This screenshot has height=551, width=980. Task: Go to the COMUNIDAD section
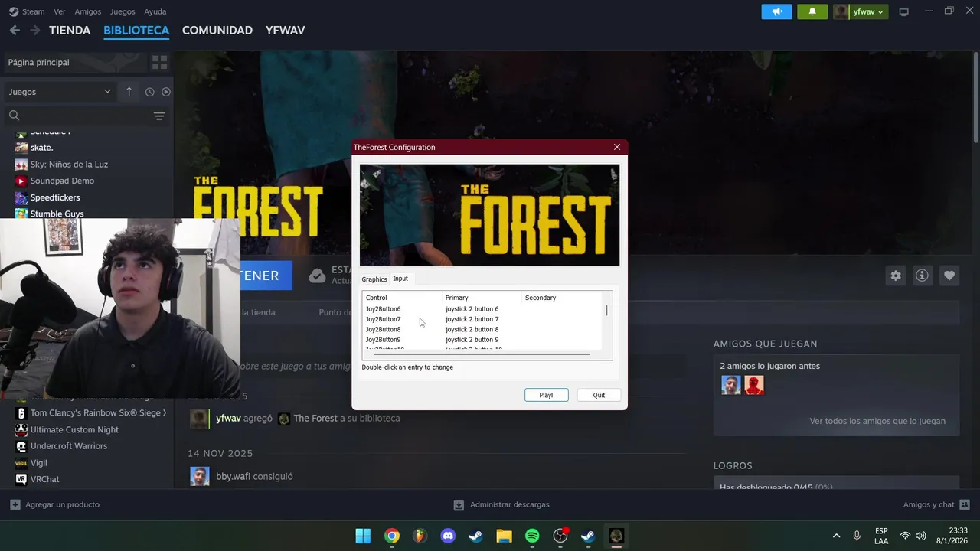pos(217,31)
